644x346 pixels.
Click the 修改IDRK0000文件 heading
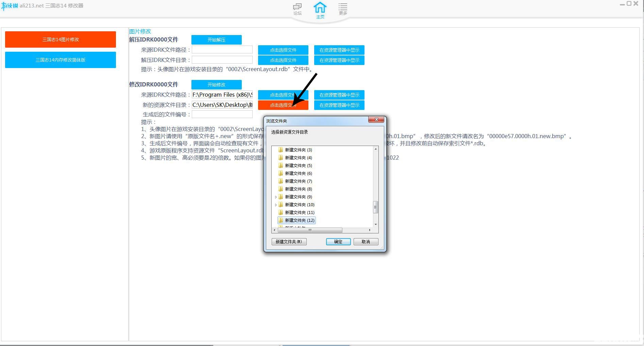pos(154,84)
